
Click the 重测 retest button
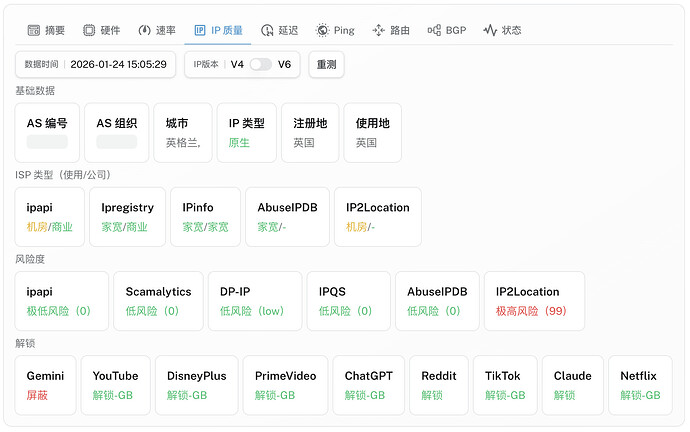pyautogui.click(x=327, y=65)
